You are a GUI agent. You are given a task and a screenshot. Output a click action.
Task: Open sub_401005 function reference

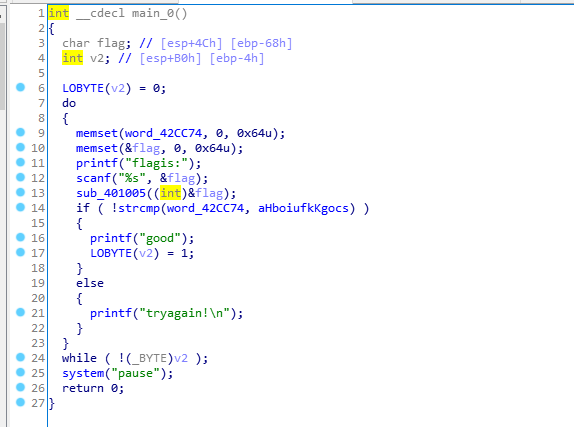pos(111,193)
